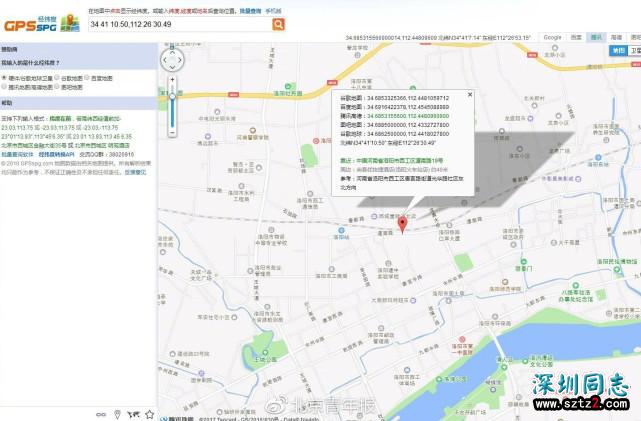
Task: Open the 批量查询 link above the search box
Action: click(x=250, y=11)
